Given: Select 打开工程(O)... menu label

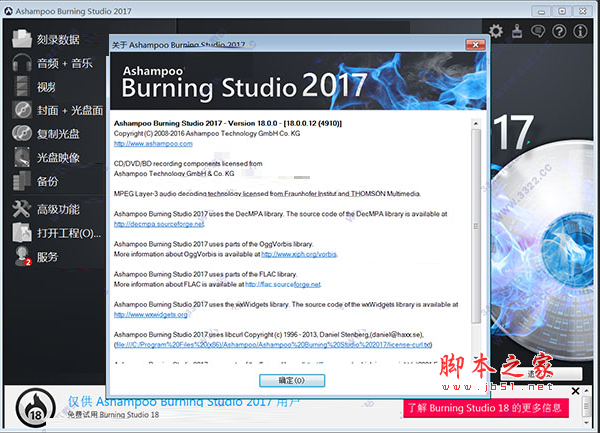Looking at the screenshot, I should [x=69, y=233].
